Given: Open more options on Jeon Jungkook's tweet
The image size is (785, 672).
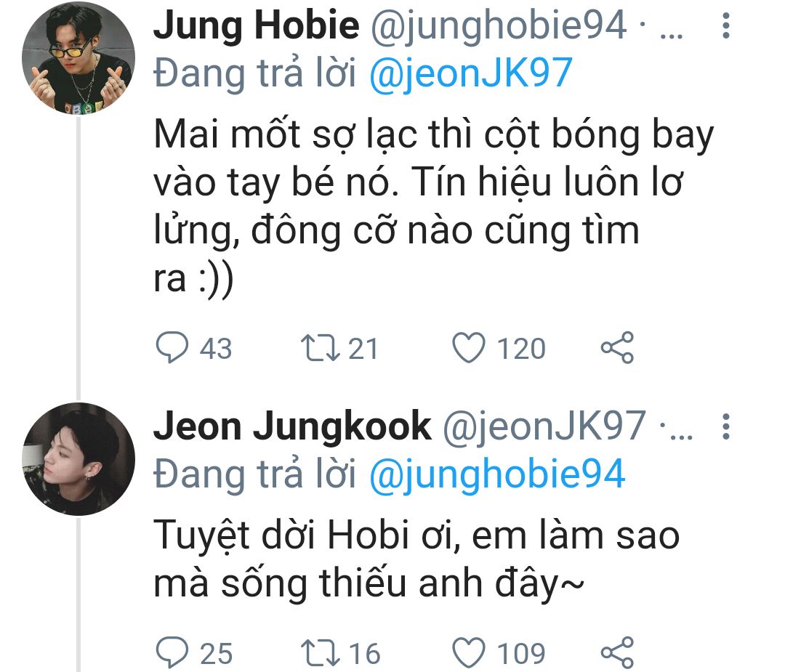Looking at the screenshot, I should click(x=725, y=426).
